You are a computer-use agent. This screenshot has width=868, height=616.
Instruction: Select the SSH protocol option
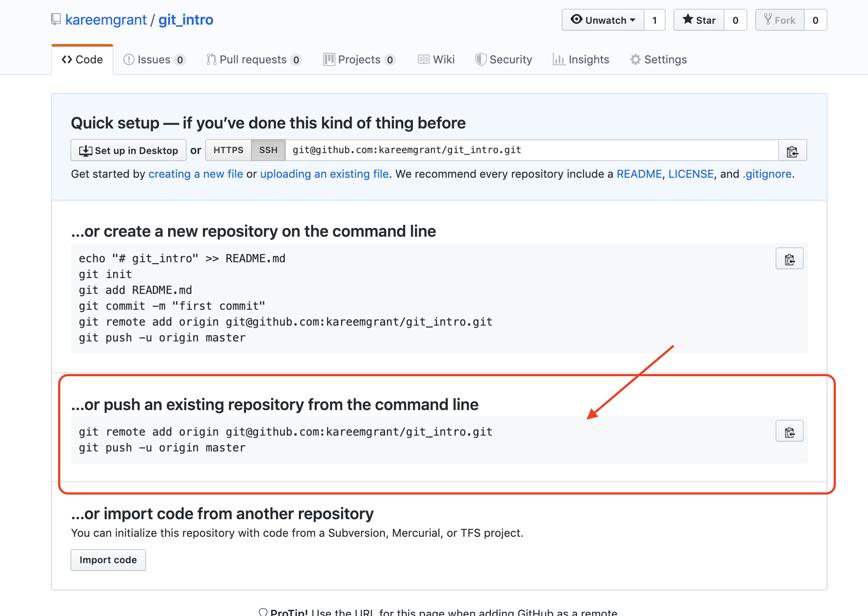268,150
